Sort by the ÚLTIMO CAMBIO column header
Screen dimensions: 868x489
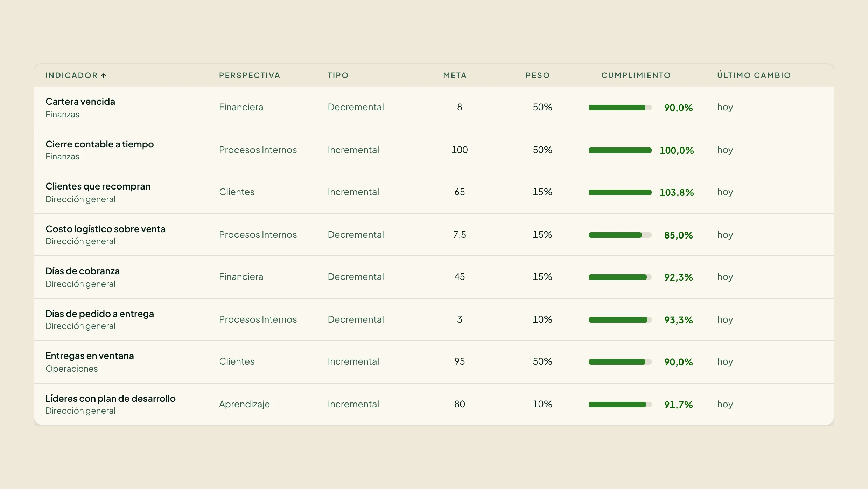(754, 75)
